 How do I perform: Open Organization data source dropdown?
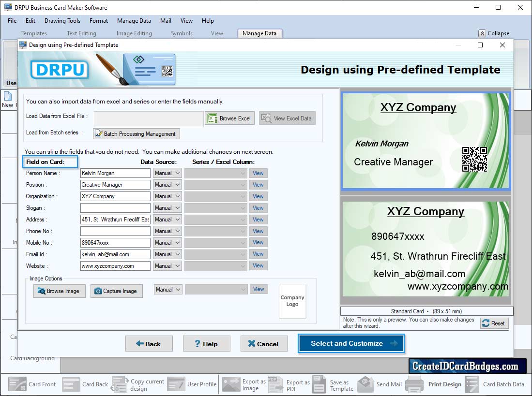point(167,196)
